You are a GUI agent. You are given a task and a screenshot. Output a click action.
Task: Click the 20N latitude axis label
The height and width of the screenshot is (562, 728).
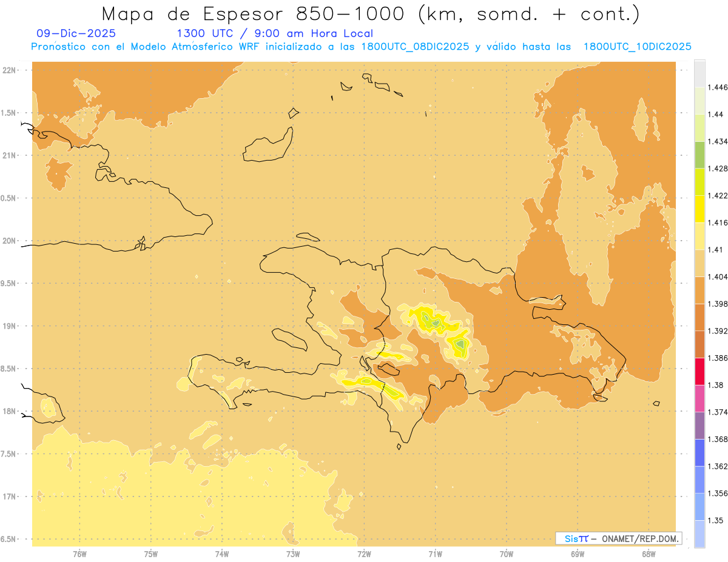pos(9,241)
